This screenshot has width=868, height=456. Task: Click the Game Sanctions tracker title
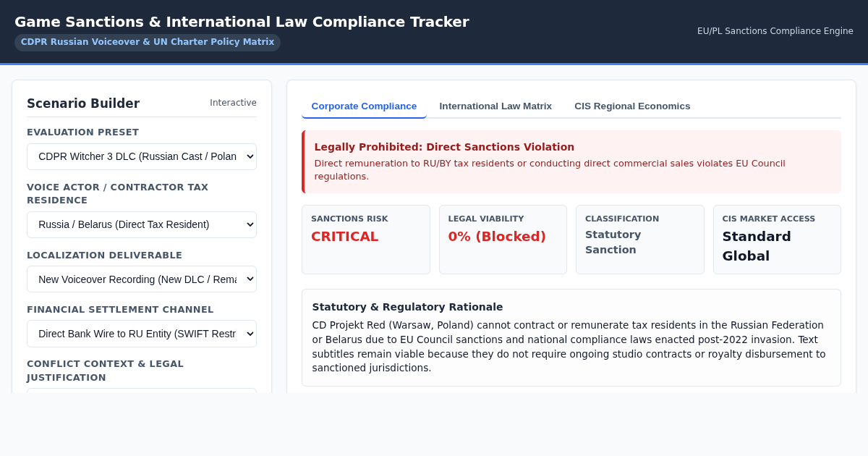tap(242, 22)
